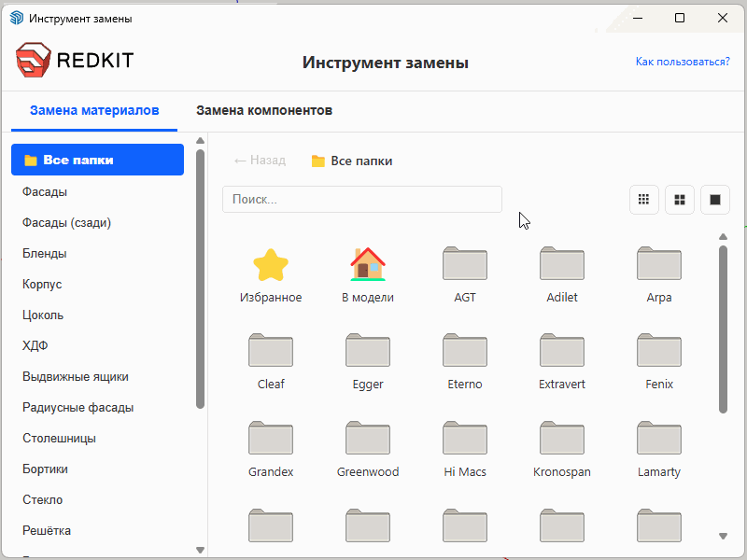Select Фасады (сзади) category
The width and height of the screenshot is (747, 560).
pyautogui.click(x=98, y=223)
